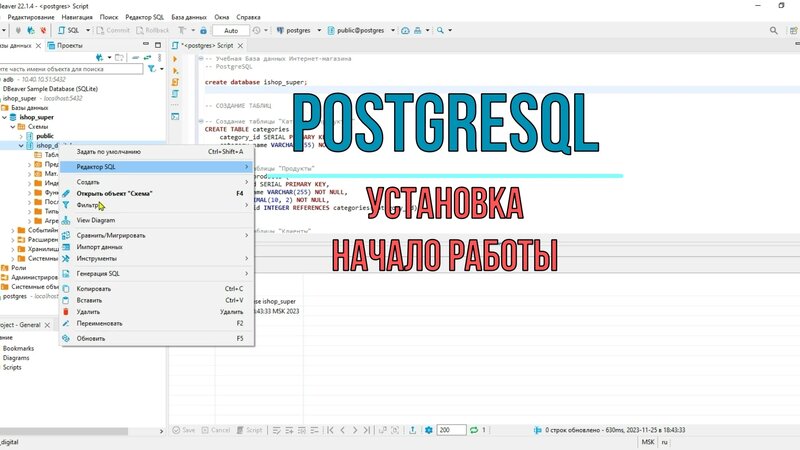Image resolution: width=800 pixels, height=450 pixels.
Task: Open Инструменты submenu in context menu
Action: (157, 259)
